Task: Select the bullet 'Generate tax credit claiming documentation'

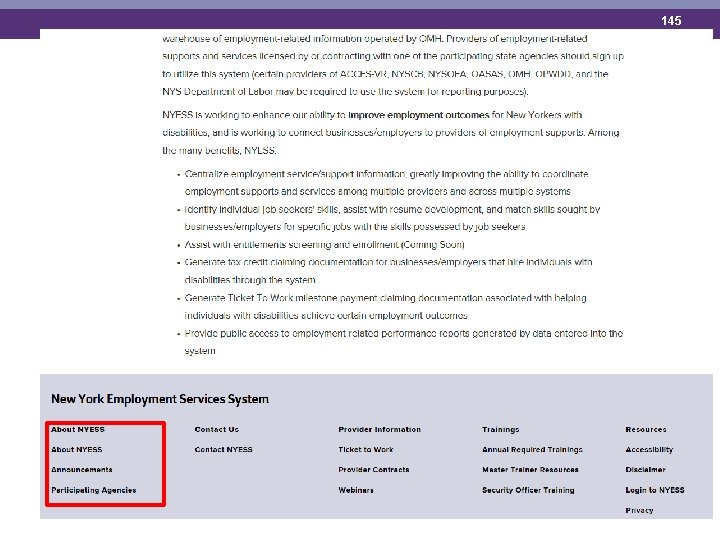Action: coord(388,271)
